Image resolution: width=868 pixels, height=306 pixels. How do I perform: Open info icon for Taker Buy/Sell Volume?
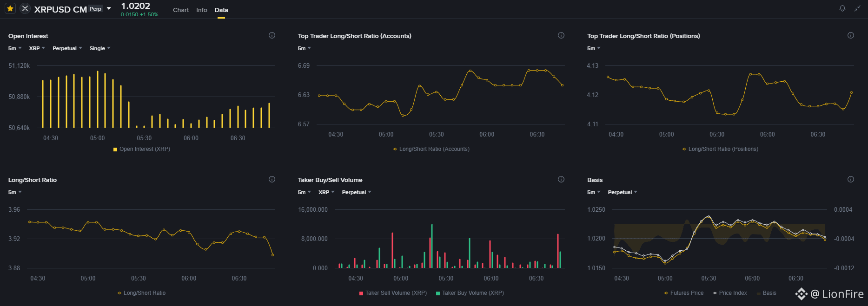[561, 179]
